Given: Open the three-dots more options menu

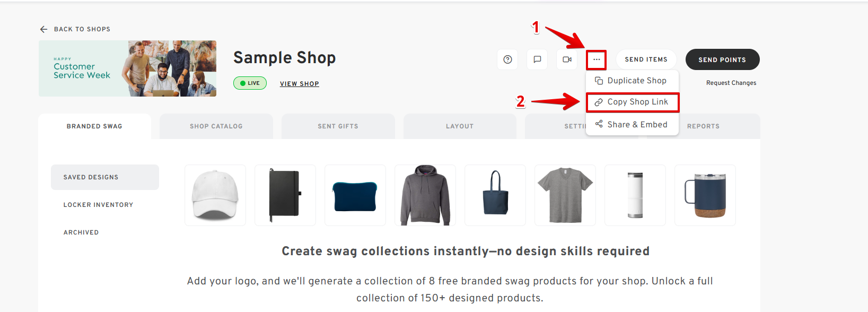Looking at the screenshot, I should pyautogui.click(x=597, y=59).
